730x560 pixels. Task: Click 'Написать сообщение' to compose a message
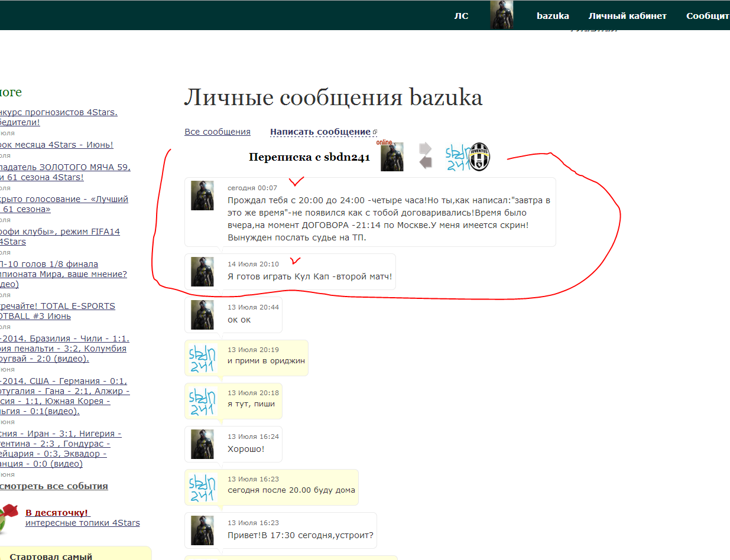pos(320,132)
